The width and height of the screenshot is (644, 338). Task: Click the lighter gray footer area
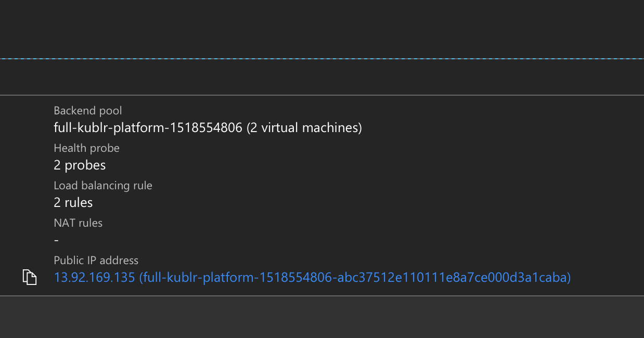(322, 317)
